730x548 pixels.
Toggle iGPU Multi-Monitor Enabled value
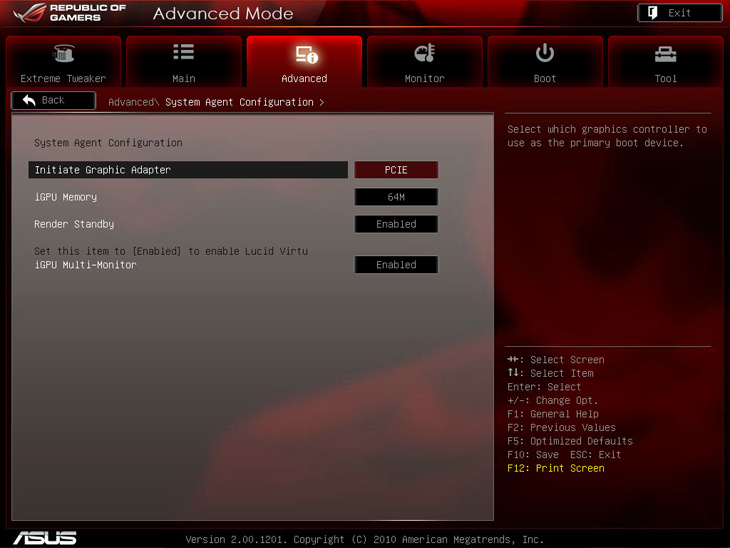pyautogui.click(x=396, y=265)
